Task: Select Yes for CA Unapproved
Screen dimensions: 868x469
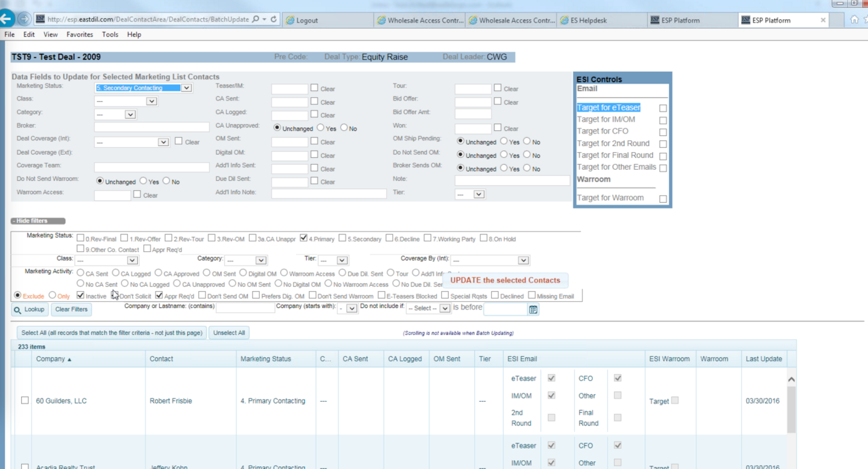Action: pos(320,128)
